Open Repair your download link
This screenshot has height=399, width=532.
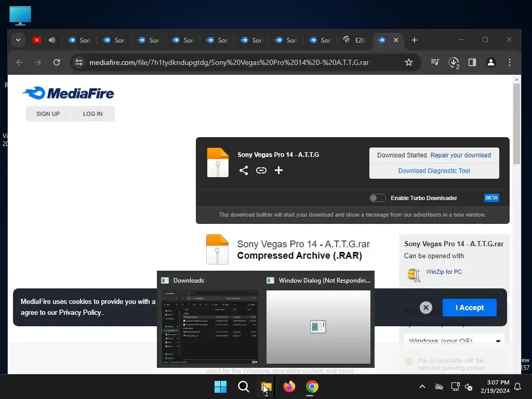(460, 155)
